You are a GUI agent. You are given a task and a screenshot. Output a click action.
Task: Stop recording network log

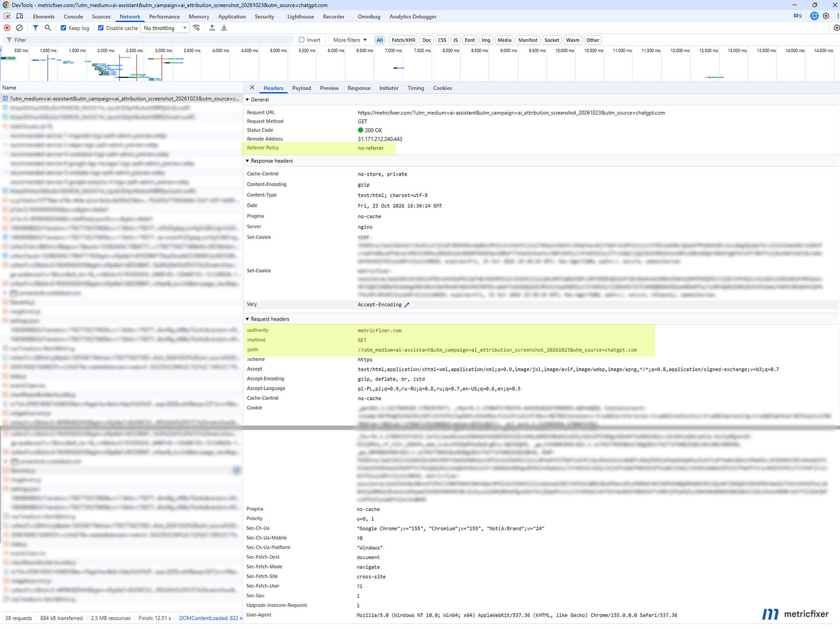(x=7, y=28)
